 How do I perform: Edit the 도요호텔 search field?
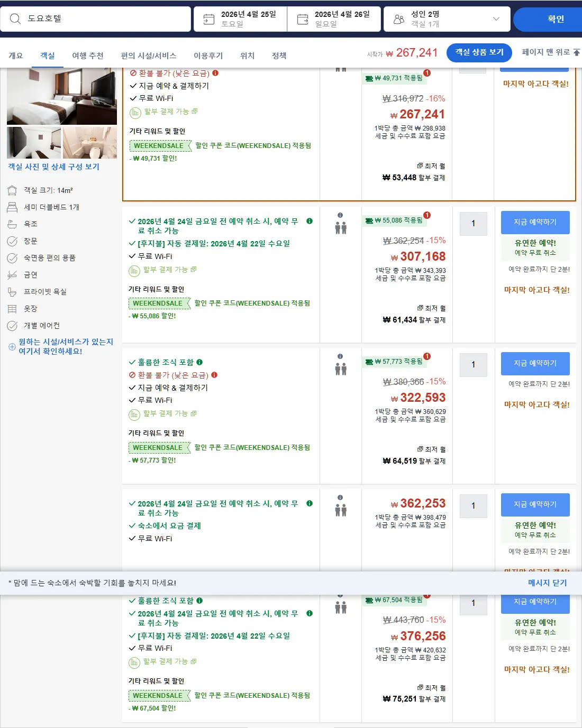(x=96, y=19)
